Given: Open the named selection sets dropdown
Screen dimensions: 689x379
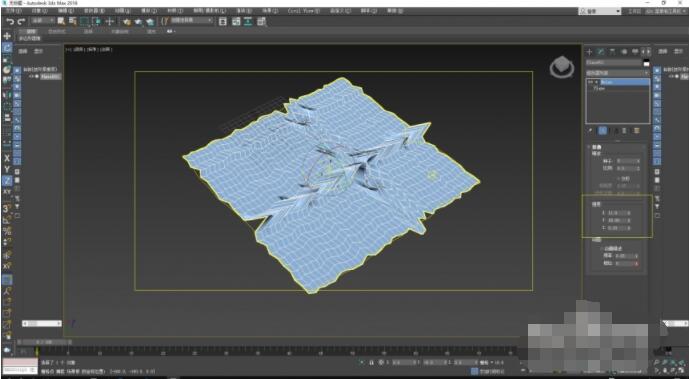Looking at the screenshot, I should [192, 21].
